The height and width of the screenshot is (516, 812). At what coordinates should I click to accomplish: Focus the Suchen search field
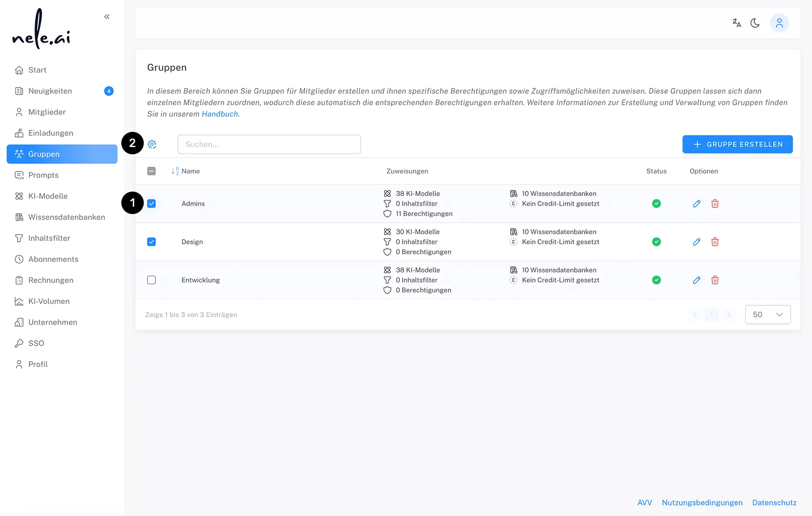pos(269,144)
